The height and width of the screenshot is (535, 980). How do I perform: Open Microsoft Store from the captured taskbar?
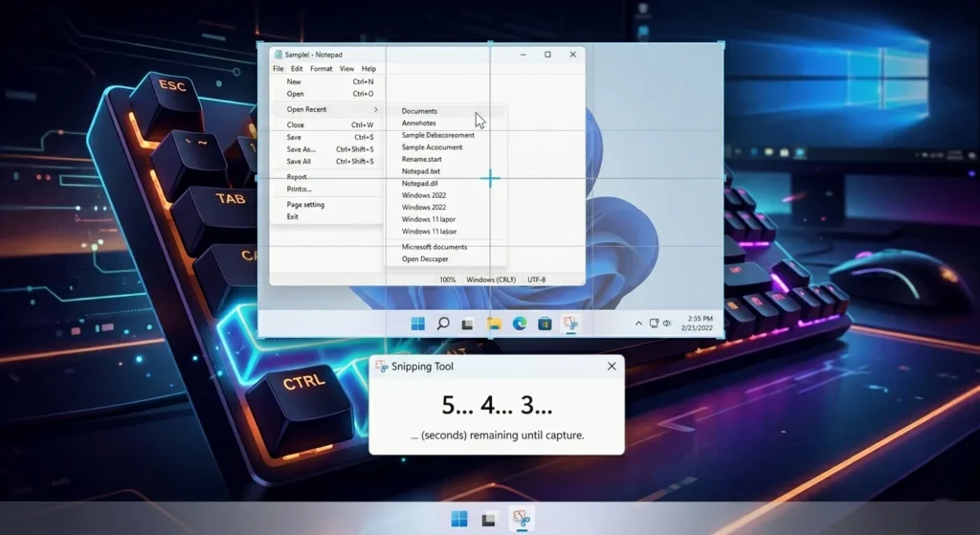point(545,323)
